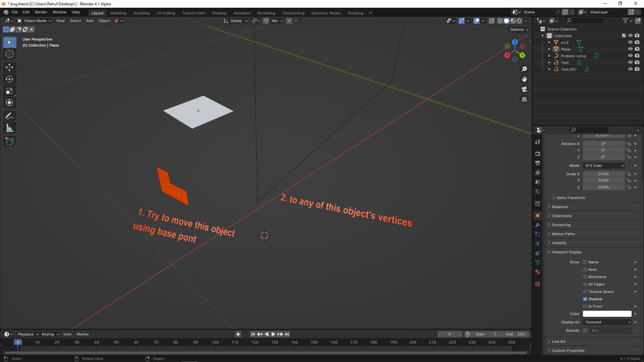
Task: Click the Options button in viewport
Action: [519, 29]
